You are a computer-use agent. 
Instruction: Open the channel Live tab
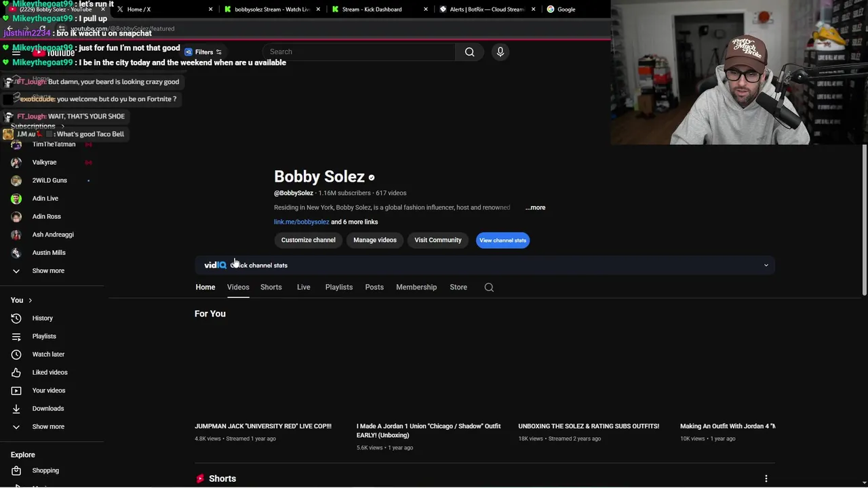click(x=304, y=287)
